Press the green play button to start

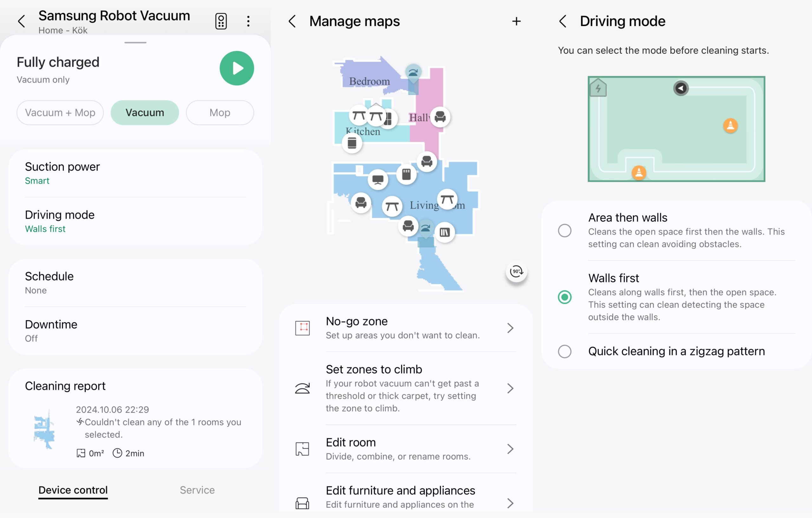pos(237,69)
